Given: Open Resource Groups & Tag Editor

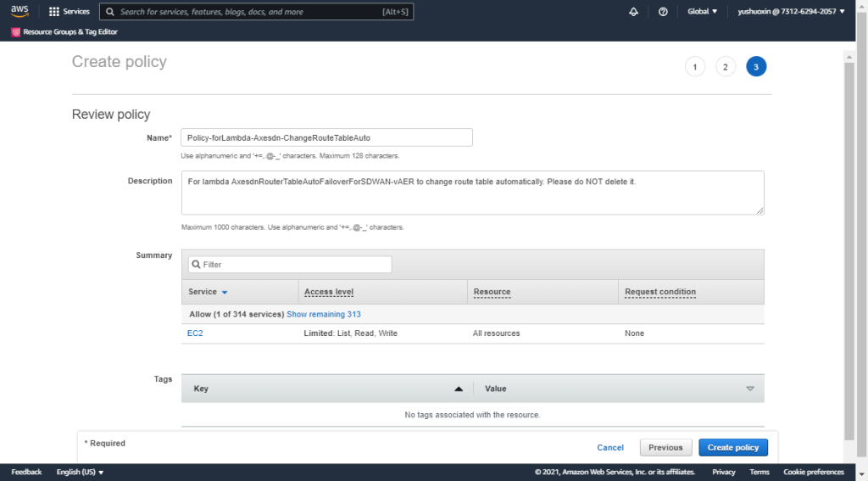Looking at the screenshot, I should [x=64, y=32].
